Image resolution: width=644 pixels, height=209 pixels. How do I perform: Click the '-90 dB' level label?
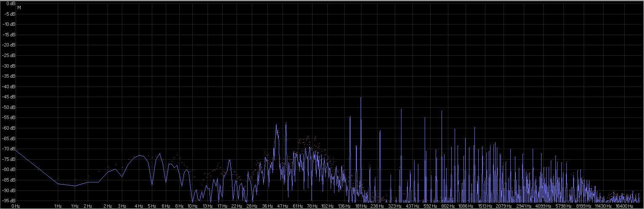coord(9,190)
